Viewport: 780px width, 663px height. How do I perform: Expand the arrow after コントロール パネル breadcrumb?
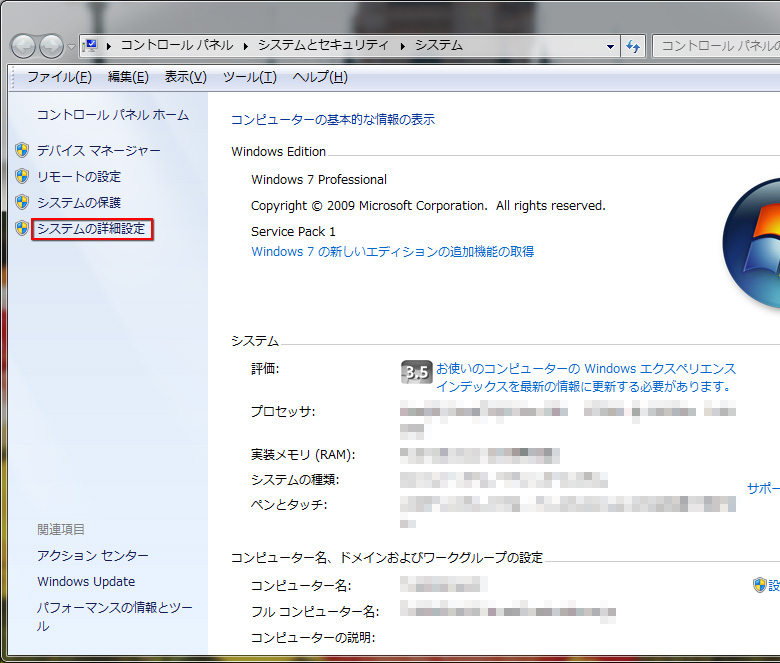coord(246,46)
